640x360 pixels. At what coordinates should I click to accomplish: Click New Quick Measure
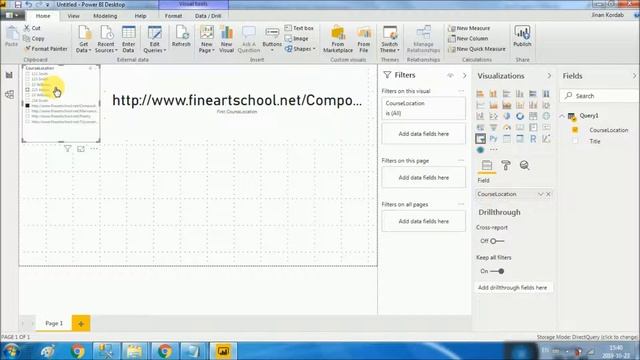point(476,49)
